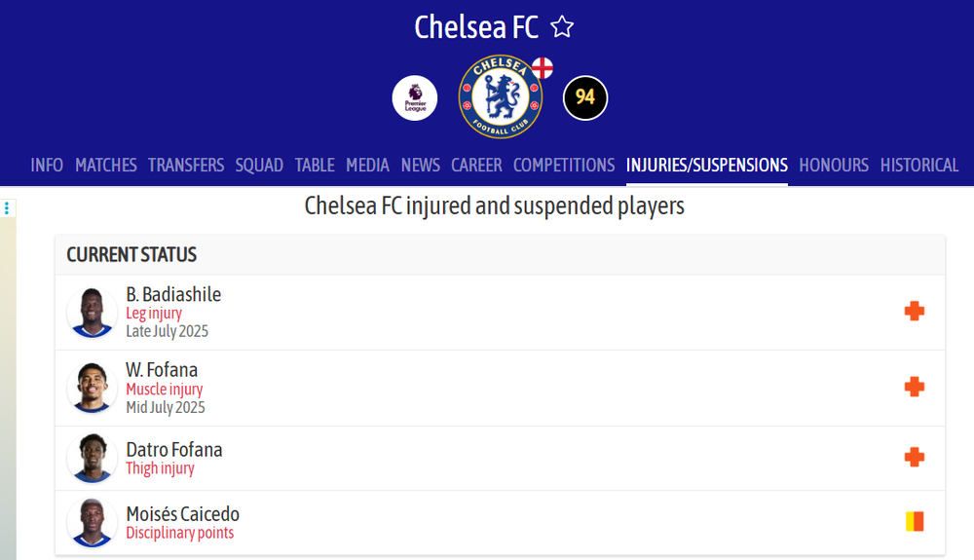Screen dimensions: 974x560
Task: Go to the SQUAD tab
Action: point(259,166)
